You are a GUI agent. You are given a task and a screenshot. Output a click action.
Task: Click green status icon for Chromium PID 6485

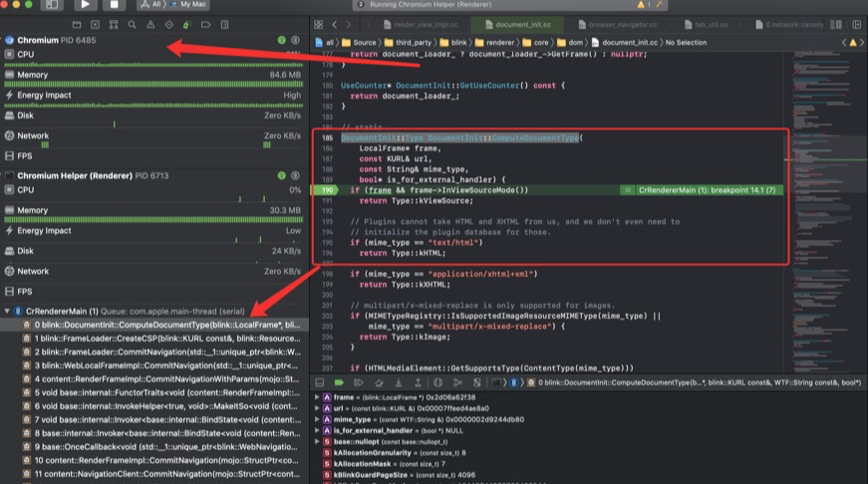[x=281, y=40]
